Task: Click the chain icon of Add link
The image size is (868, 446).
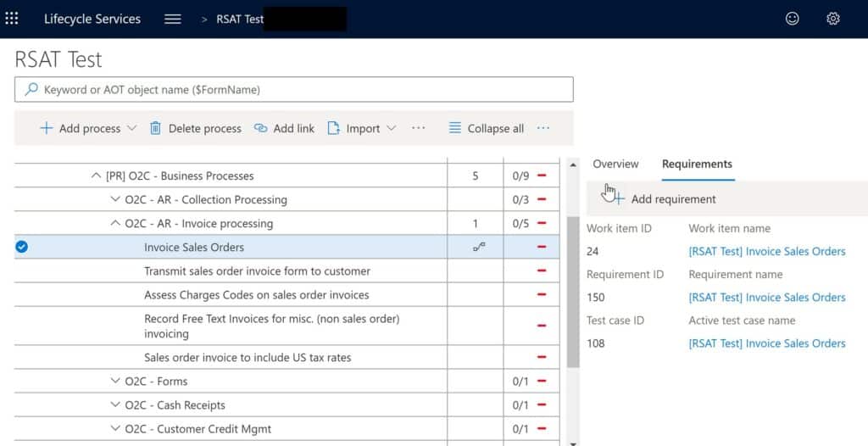Action: click(x=260, y=128)
